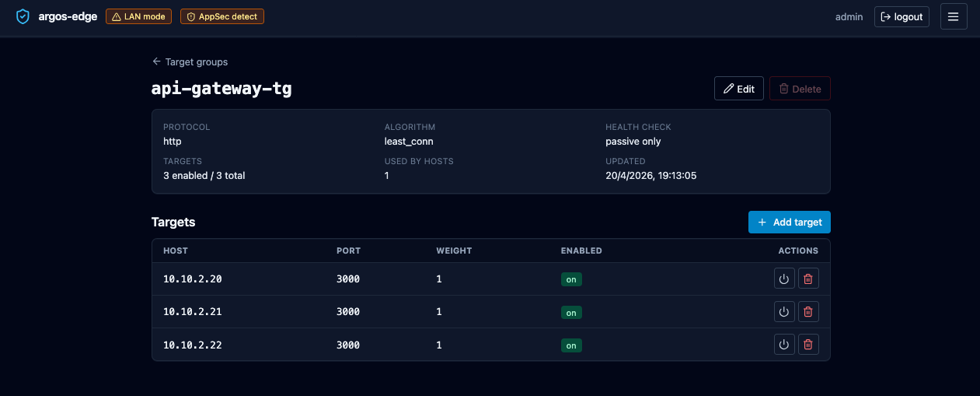Image resolution: width=980 pixels, height=396 pixels.
Task: Click the least_conn algorithm value
Action: 409,142
